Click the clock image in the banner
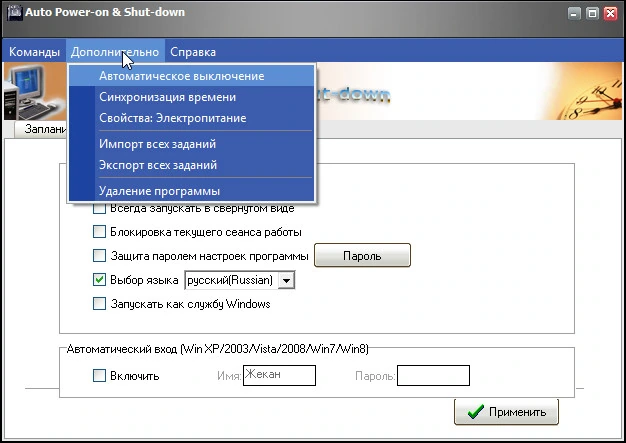 [x=591, y=96]
